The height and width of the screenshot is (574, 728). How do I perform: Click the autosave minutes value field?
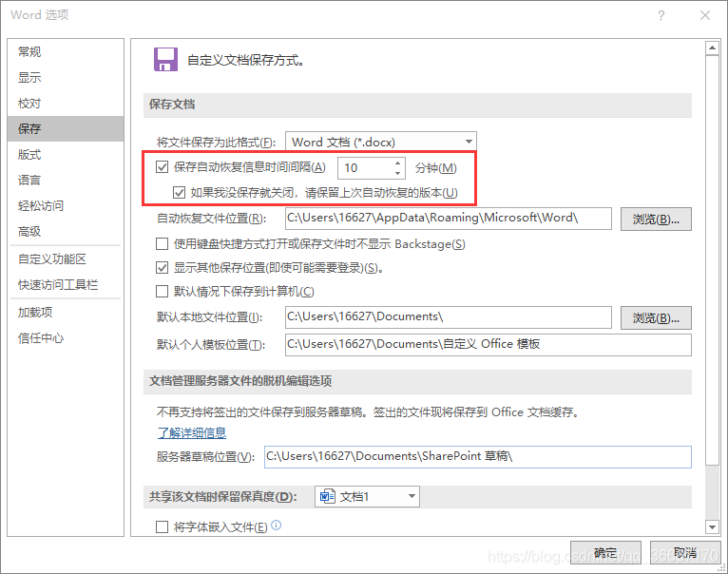366,167
